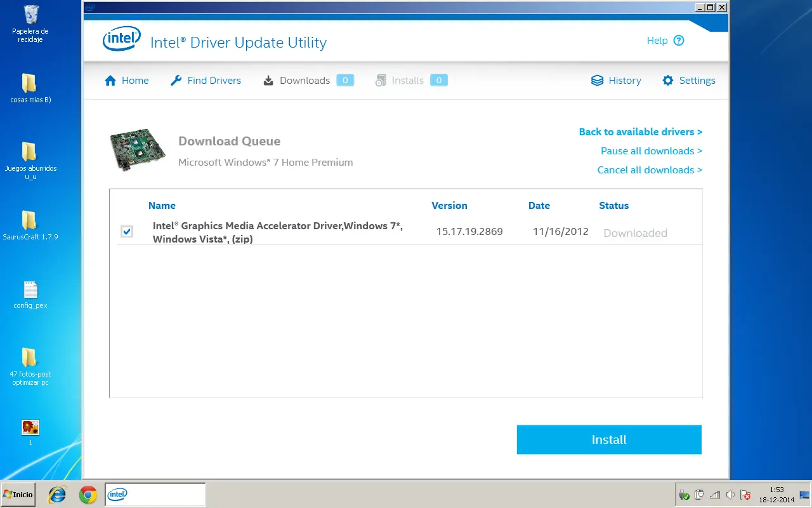Click the Help question mark icon
This screenshot has height=508, width=812.
pyautogui.click(x=679, y=41)
